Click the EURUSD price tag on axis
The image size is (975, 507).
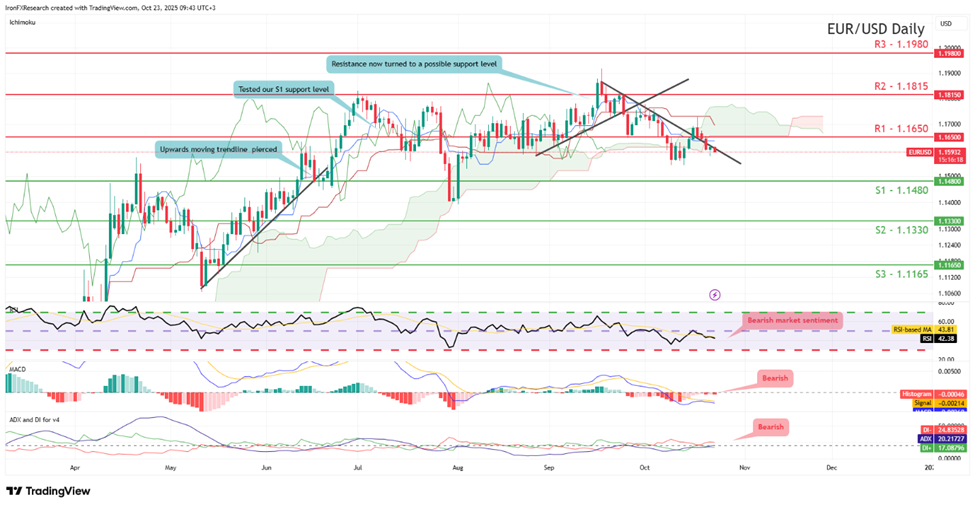(x=920, y=151)
